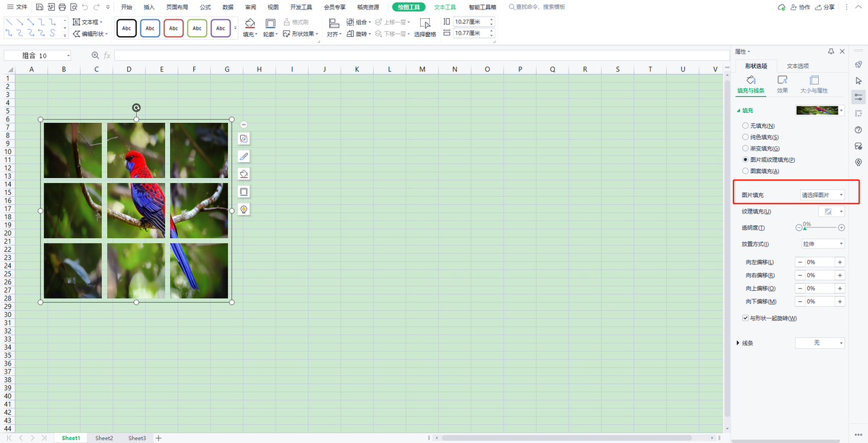Click the Undo arrow icon

[85, 7]
